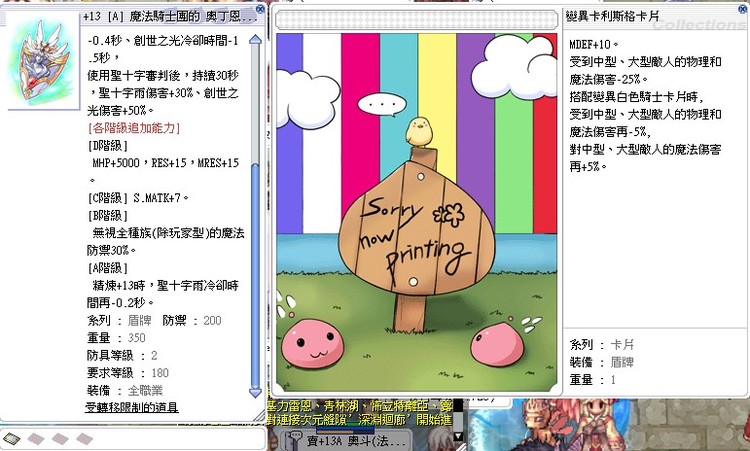Click the [A階級] label

tap(108, 268)
